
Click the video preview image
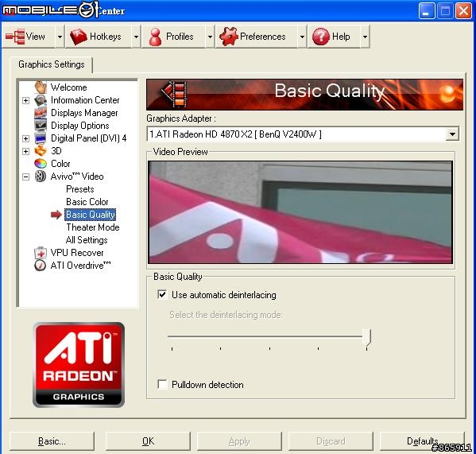click(300, 212)
